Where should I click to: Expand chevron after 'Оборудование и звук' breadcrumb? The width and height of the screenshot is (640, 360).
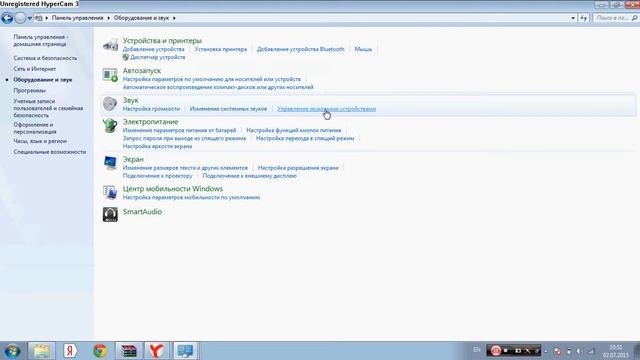pos(174,18)
